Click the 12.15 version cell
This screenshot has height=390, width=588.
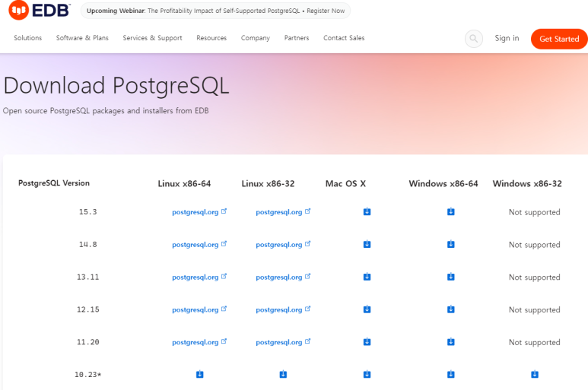pyautogui.click(x=87, y=310)
